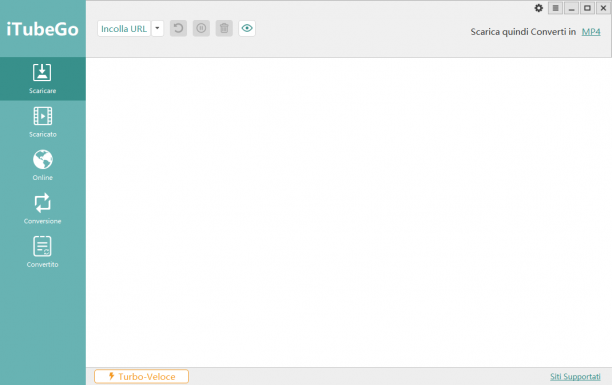Enable Turbo-Veloce mode
The height and width of the screenshot is (385, 612).
coord(141,376)
